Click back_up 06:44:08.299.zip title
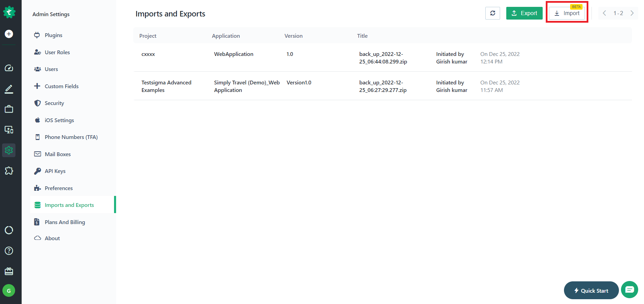 [x=383, y=58]
